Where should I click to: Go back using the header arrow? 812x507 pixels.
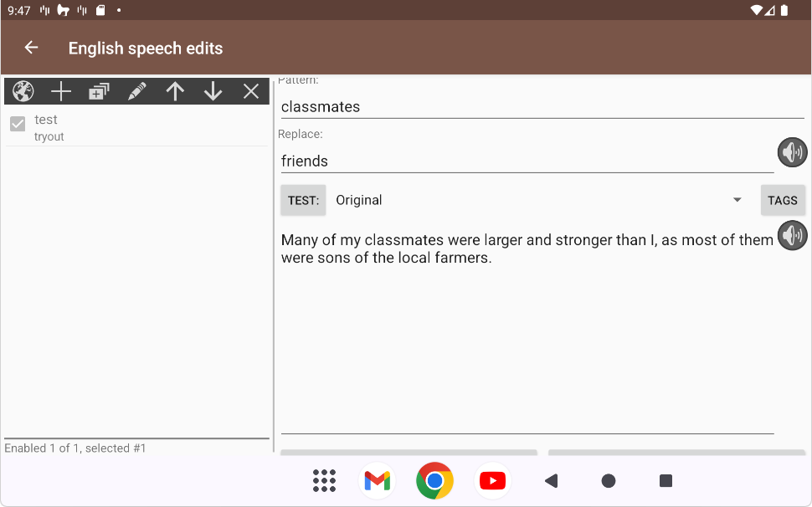click(31, 48)
